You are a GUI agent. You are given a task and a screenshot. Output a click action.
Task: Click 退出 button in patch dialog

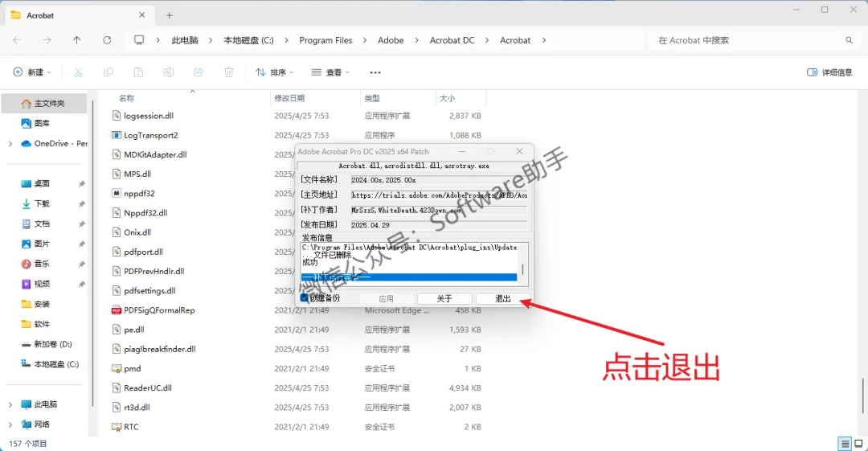[x=502, y=298]
